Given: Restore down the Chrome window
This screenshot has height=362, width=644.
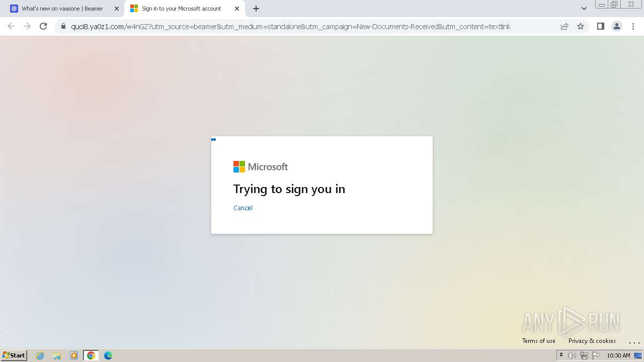Looking at the screenshot, I should (x=614, y=4).
